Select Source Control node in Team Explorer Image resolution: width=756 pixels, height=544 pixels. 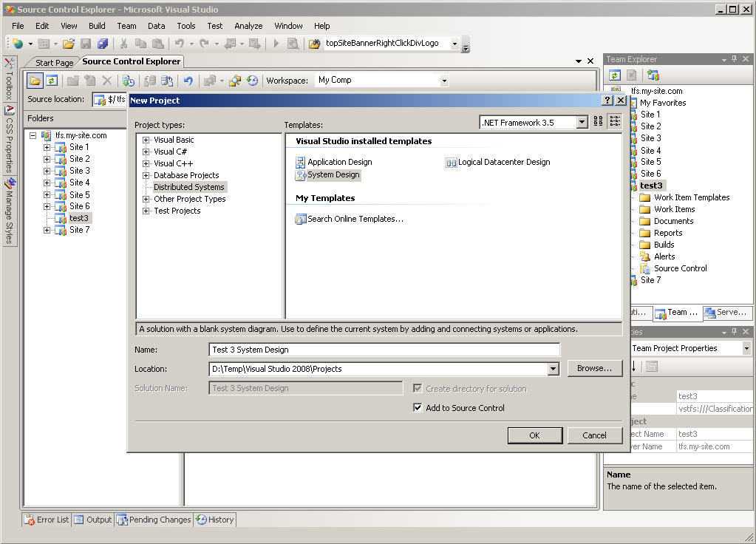681,268
